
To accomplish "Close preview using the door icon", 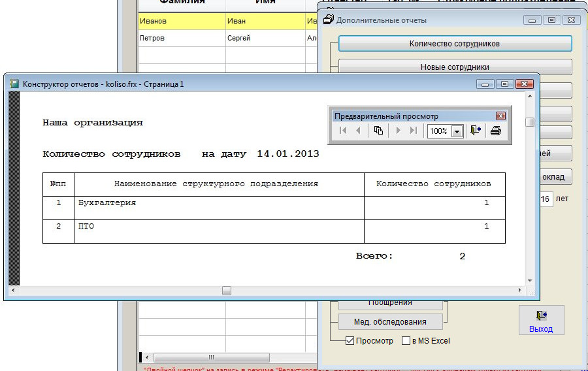I will click(476, 131).
